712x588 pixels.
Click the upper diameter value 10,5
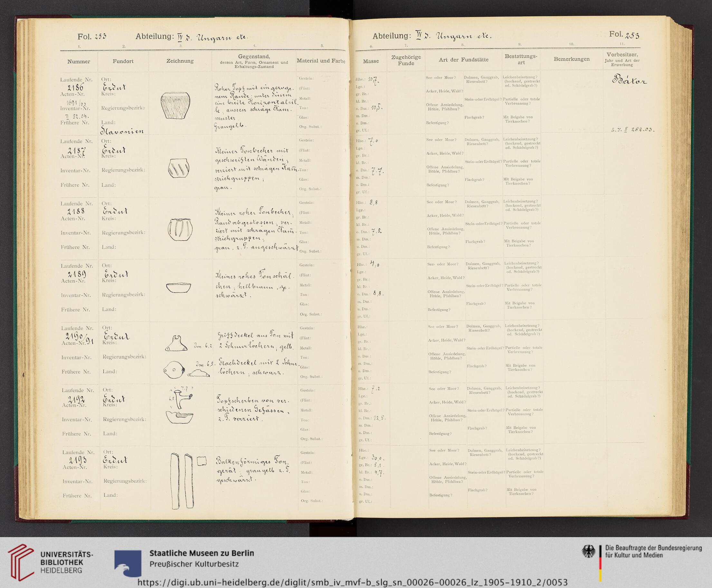(377, 108)
